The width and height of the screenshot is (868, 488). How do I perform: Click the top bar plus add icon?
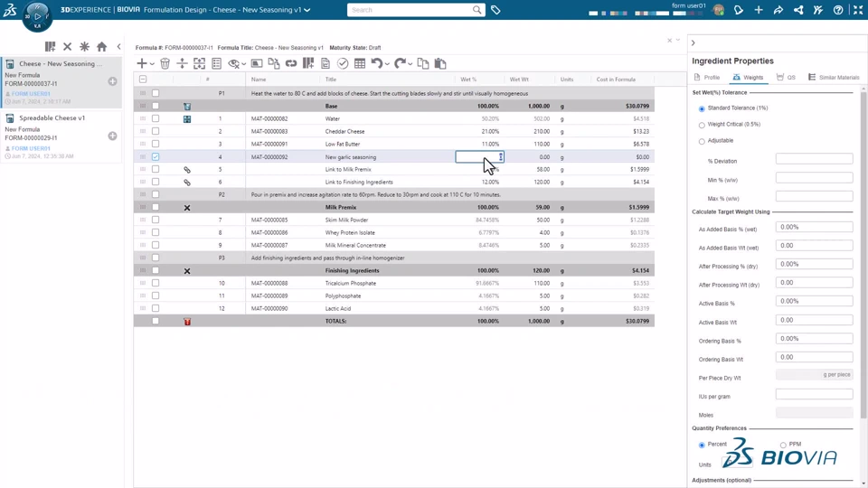point(759,10)
